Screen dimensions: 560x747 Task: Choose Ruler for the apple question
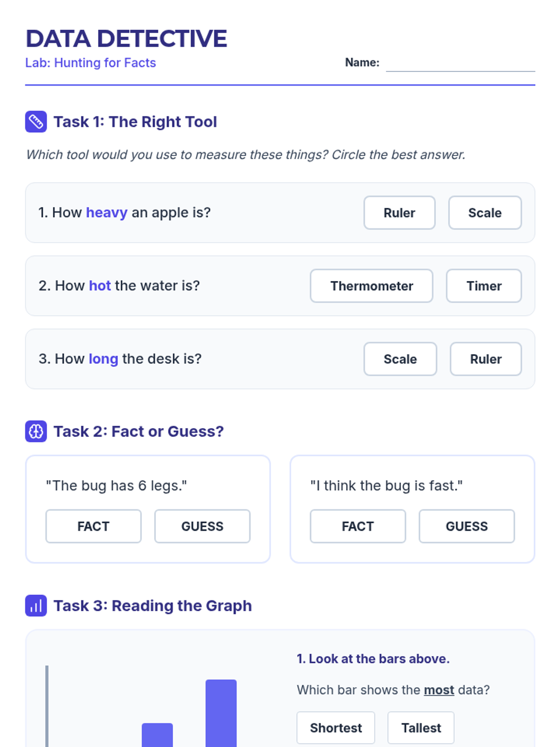pos(399,213)
